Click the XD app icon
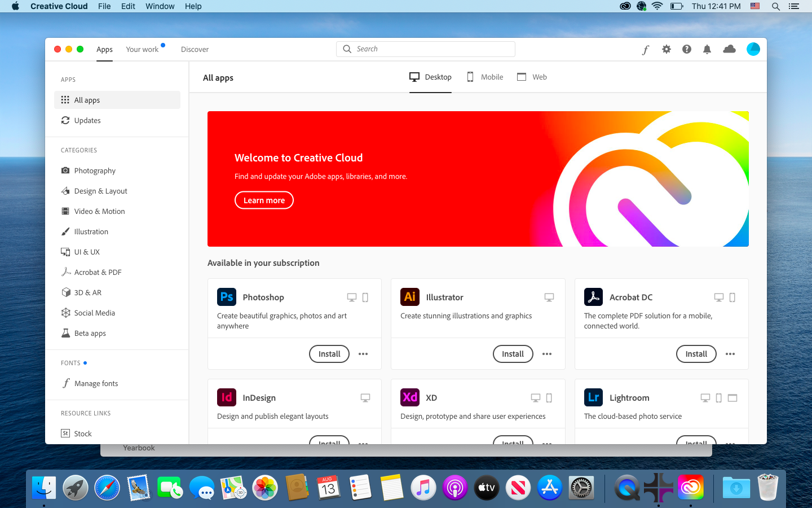The image size is (812, 508). pos(410,397)
